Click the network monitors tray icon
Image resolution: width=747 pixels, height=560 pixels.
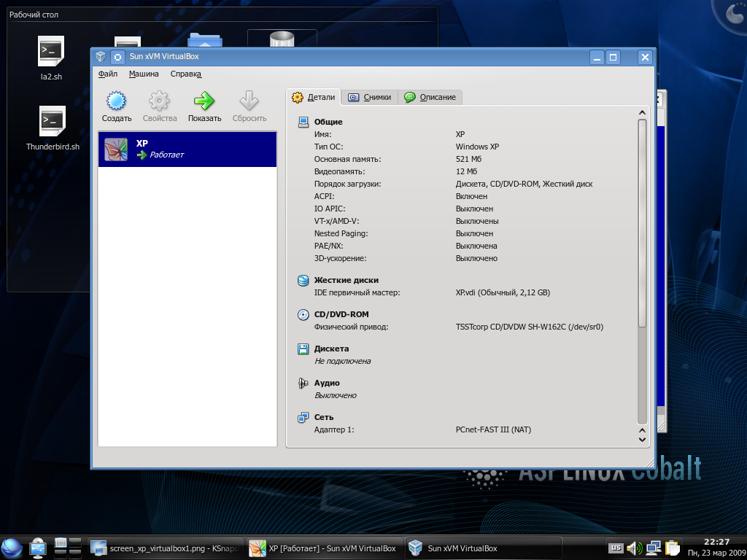point(653,548)
